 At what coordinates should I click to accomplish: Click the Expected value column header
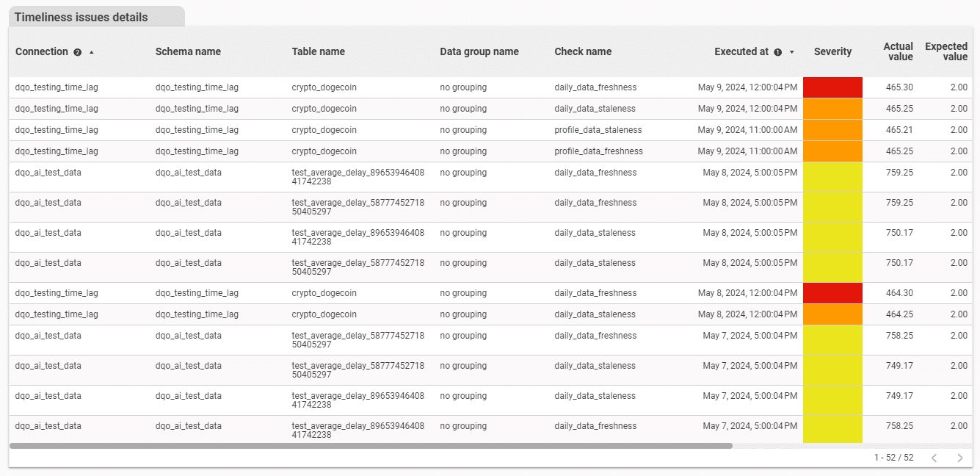pyautogui.click(x=946, y=51)
